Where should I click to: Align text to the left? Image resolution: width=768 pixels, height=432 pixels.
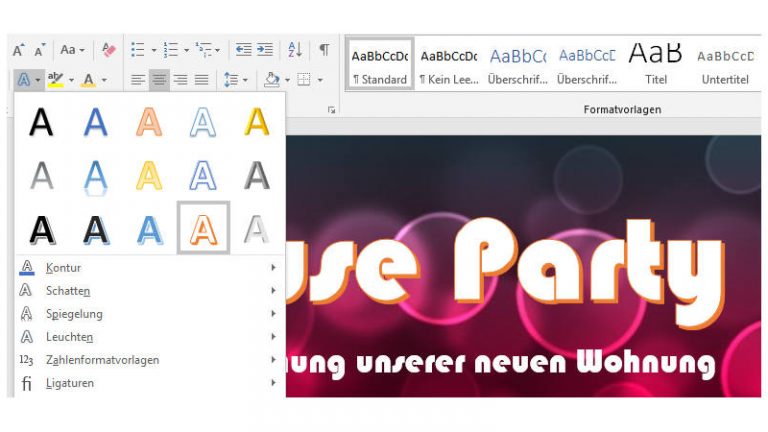[138, 80]
